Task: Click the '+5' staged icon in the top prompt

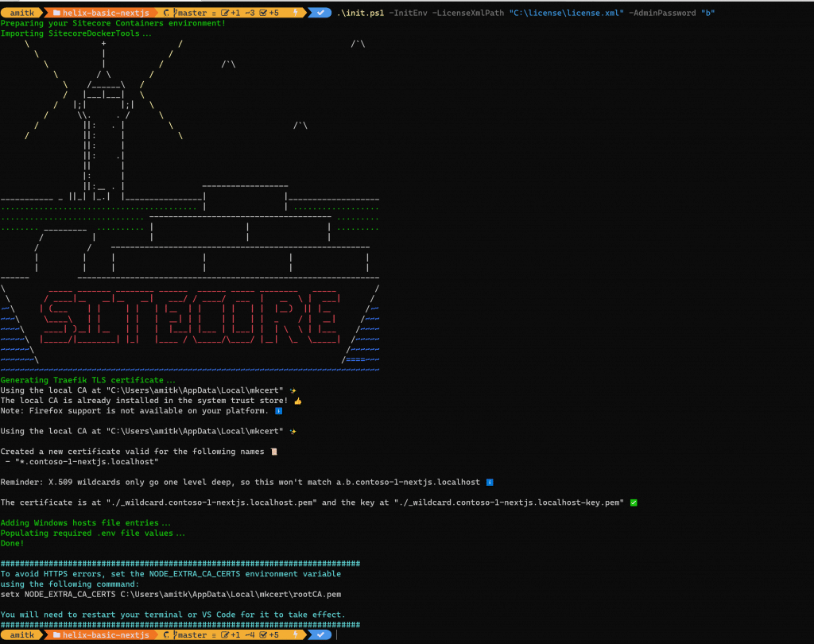Action: [x=269, y=13]
